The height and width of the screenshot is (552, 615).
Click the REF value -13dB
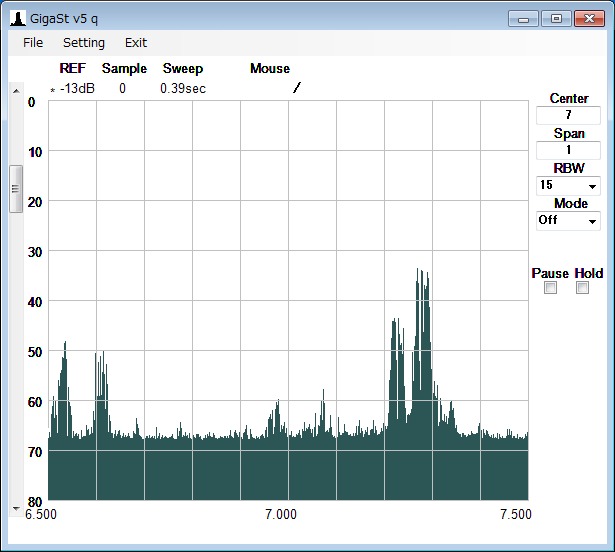76,88
